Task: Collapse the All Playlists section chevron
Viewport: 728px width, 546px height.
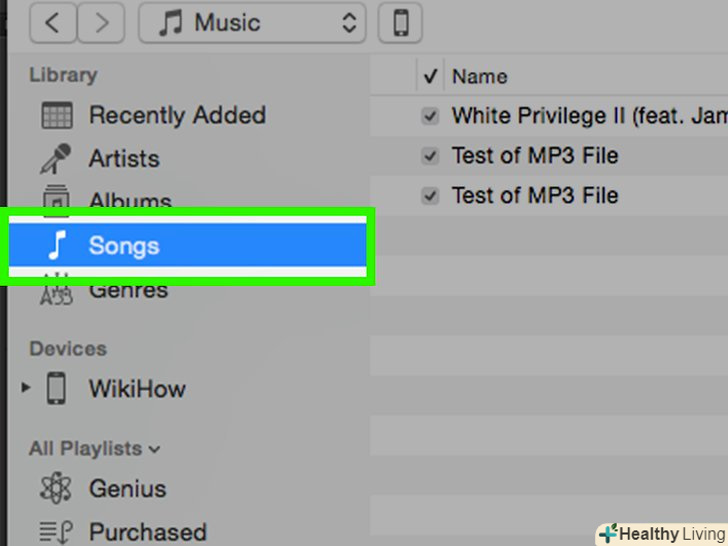Action: pyautogui.click(x=155, y=450)
